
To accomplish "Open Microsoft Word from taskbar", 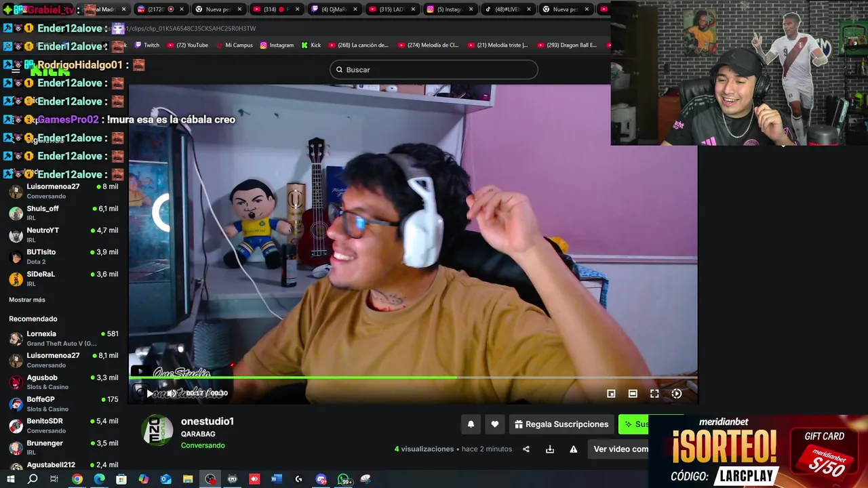I will click(277, 479).
